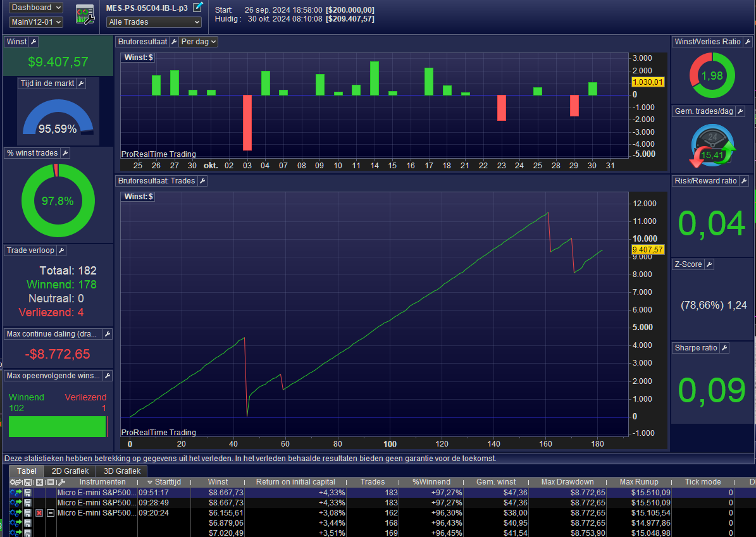The image size is (756, 537).
Task: Click the Tick mode column header
Action: [x=703, y=482]
